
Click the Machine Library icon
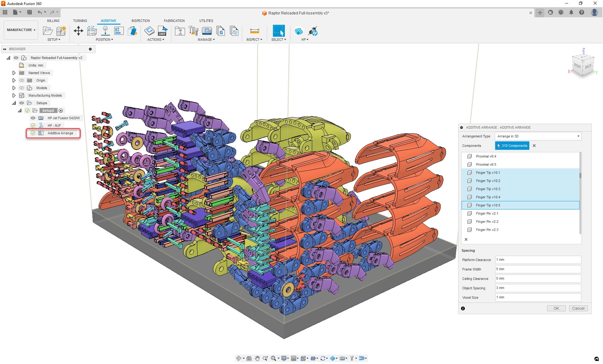207,31
